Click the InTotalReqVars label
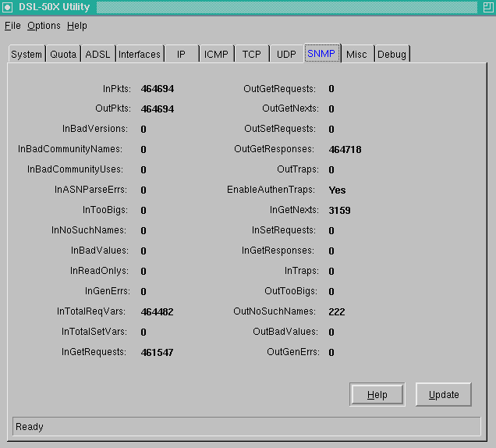The height and width of the screenshot is (448, 496). (x=91, y=311)
